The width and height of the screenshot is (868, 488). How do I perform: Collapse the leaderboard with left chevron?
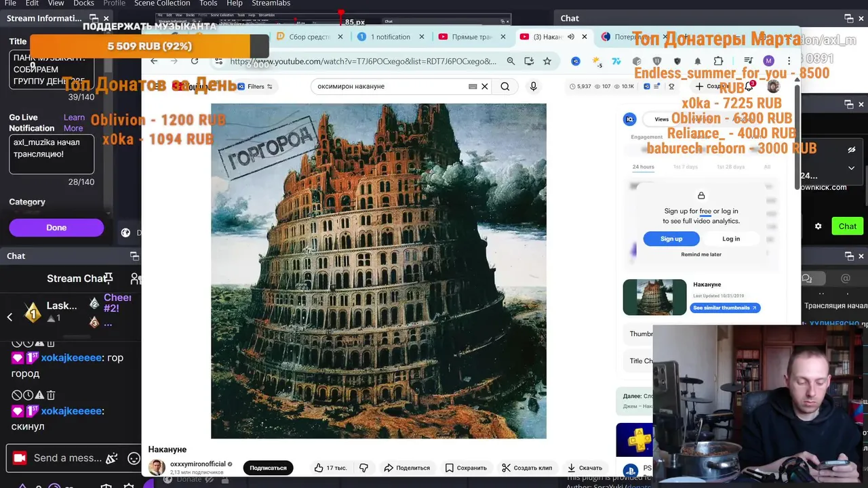[9, 317]
